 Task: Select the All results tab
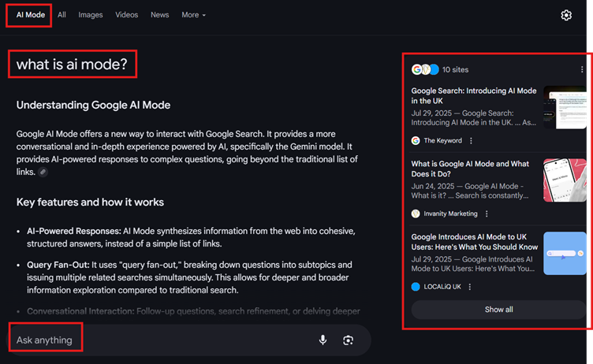[62, 15]
